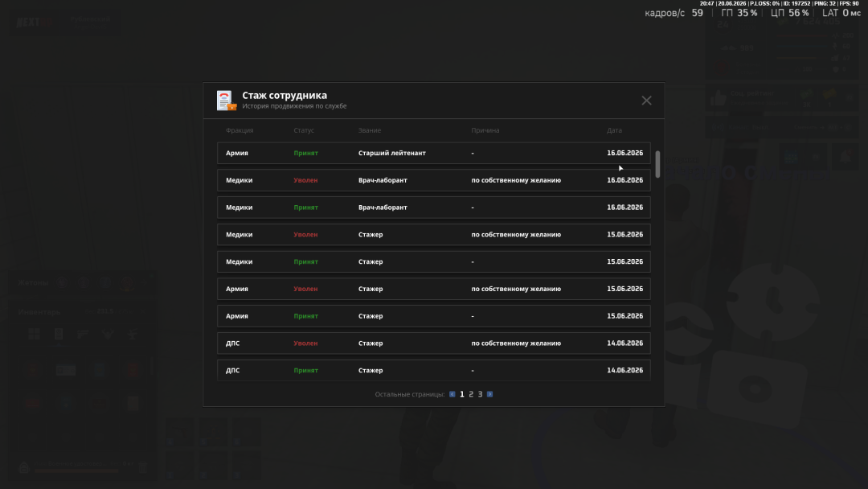Click the Соц. рейтинг thumbs-up icon

718,98
